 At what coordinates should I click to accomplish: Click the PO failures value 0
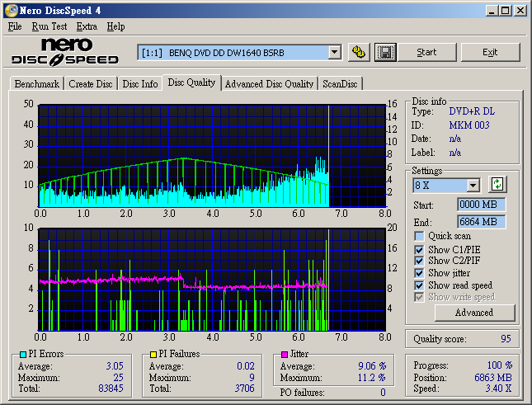pyautogui.click(x=383, y=393)
